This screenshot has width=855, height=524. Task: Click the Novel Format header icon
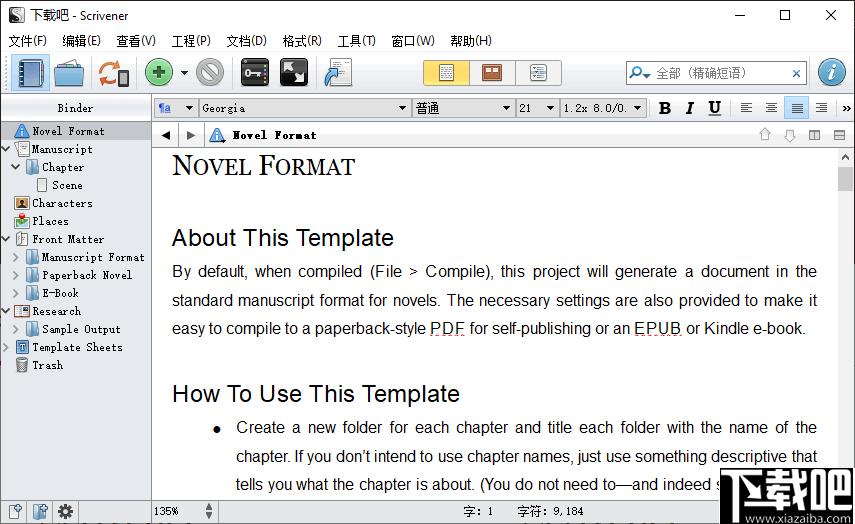point(217,135)
